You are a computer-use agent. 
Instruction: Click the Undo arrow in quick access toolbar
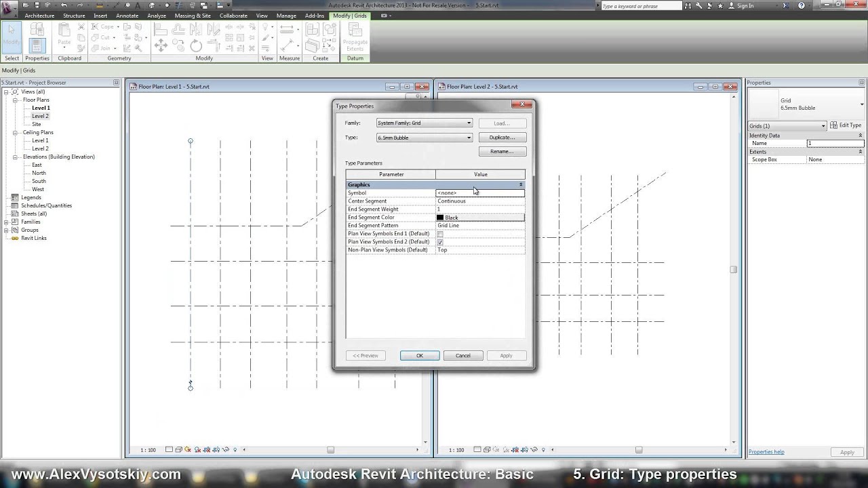64,5
